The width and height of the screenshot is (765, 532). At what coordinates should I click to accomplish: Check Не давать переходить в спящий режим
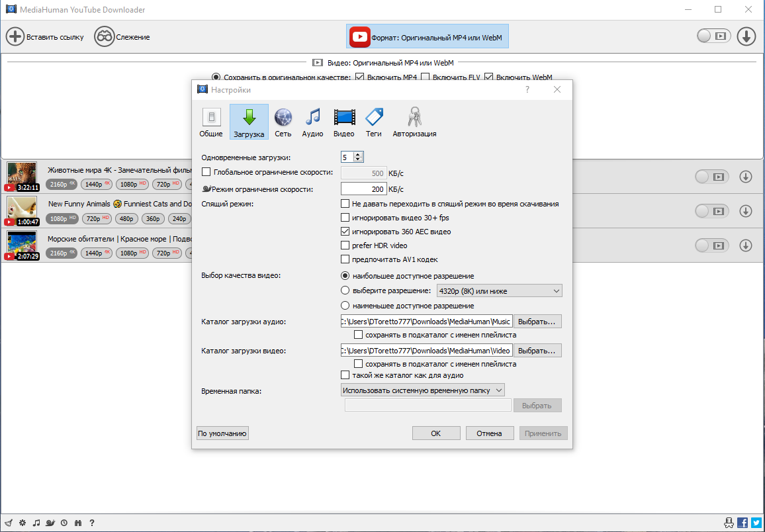(x=345, y=203)
